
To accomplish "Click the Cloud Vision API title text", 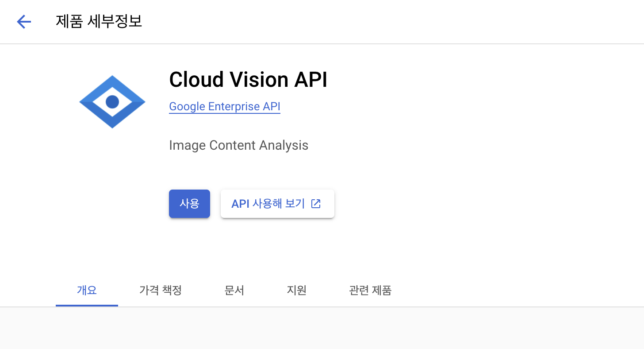I will point(248,80).
